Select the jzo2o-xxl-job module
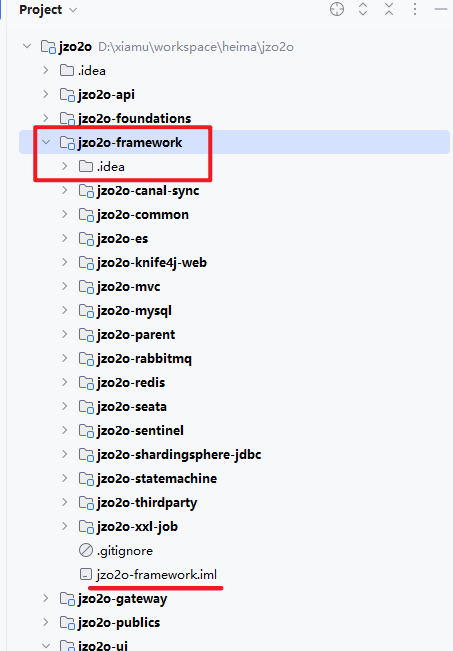The image size is (453, 651). tap(137, 526)
